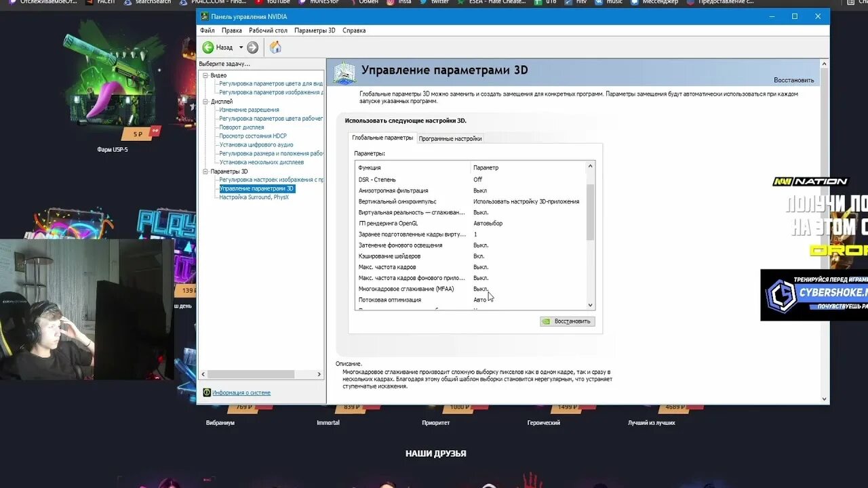Open the YouTube bookmark in the browser
Image resolution: width=868 pixels, height=488 pixels.
[x=273, y=2]
